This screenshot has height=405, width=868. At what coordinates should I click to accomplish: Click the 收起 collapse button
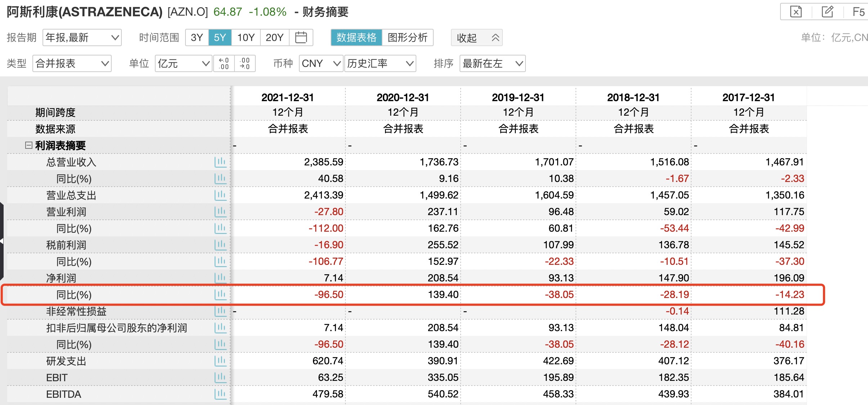[x=476, y=37]
